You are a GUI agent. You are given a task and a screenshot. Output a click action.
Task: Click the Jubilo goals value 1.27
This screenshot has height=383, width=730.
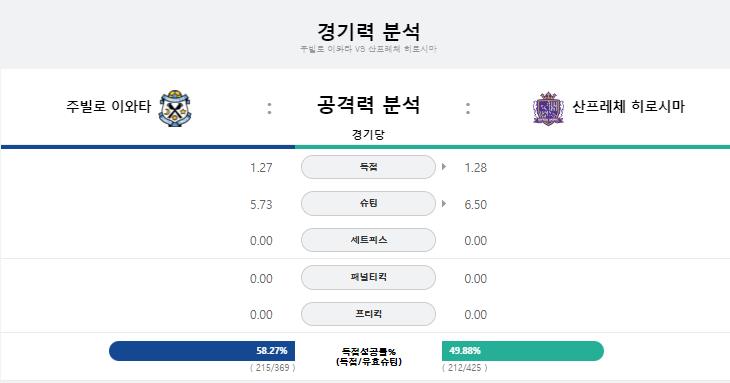pos(261,168)
